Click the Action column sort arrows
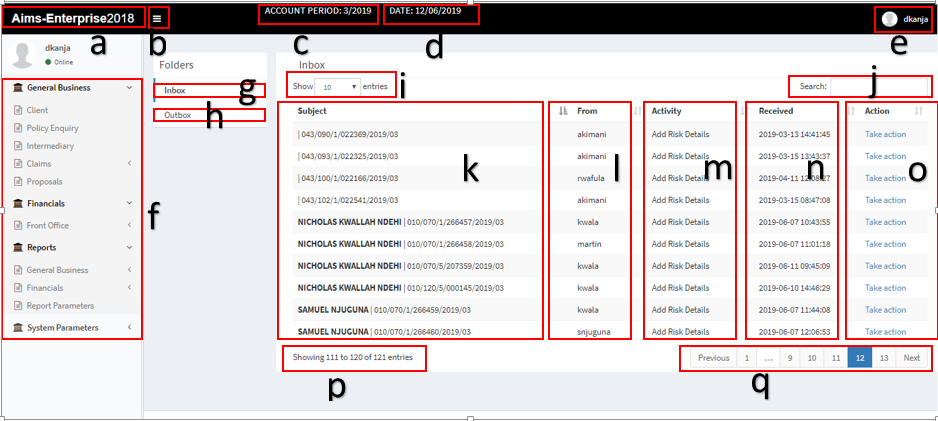 point(918,111)
